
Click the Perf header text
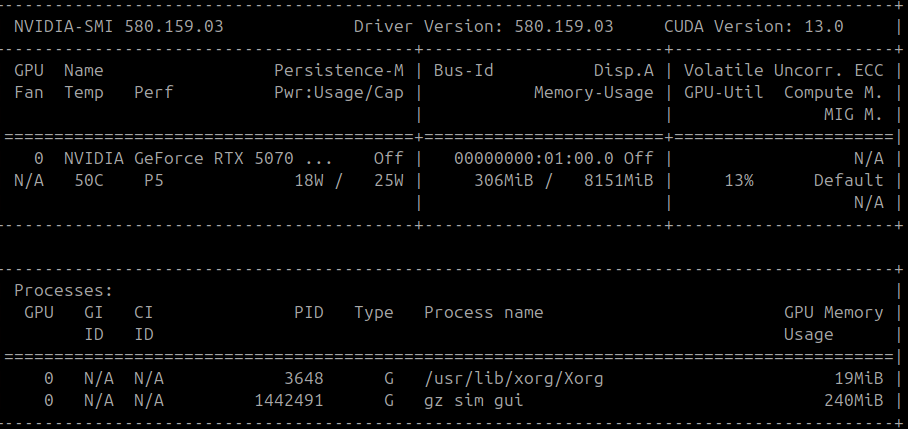pyautogui.click(x=153, y=93)
